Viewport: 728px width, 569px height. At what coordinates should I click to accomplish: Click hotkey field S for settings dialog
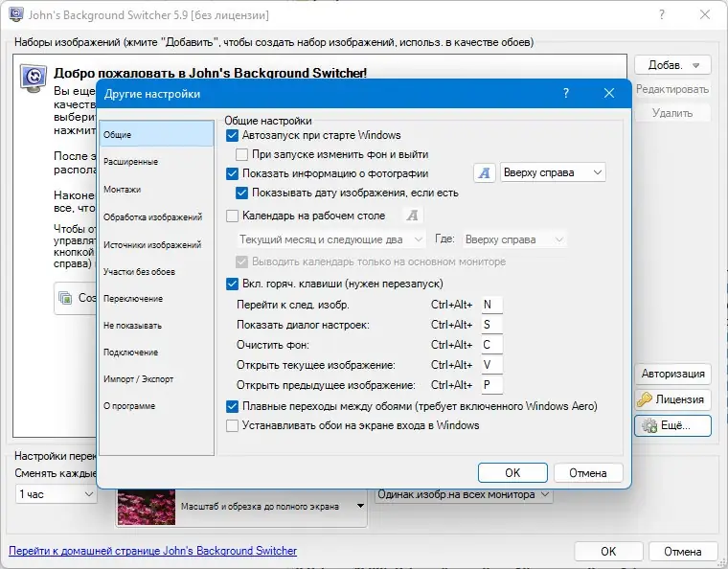click(491, 325)
